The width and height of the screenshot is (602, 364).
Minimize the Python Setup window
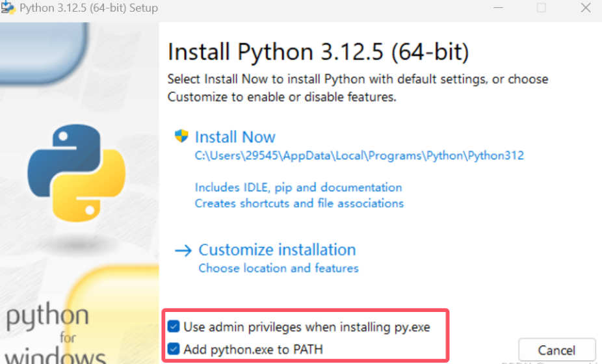[x=498, y=8]
